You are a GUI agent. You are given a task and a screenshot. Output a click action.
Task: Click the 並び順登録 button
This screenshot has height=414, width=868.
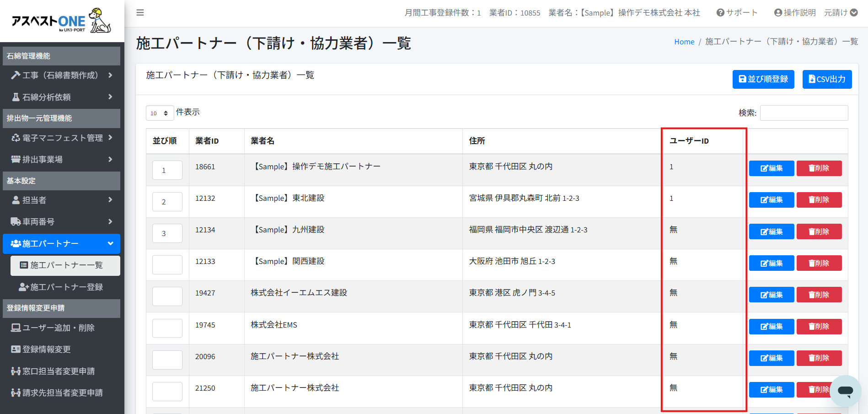tap(763, 79)
